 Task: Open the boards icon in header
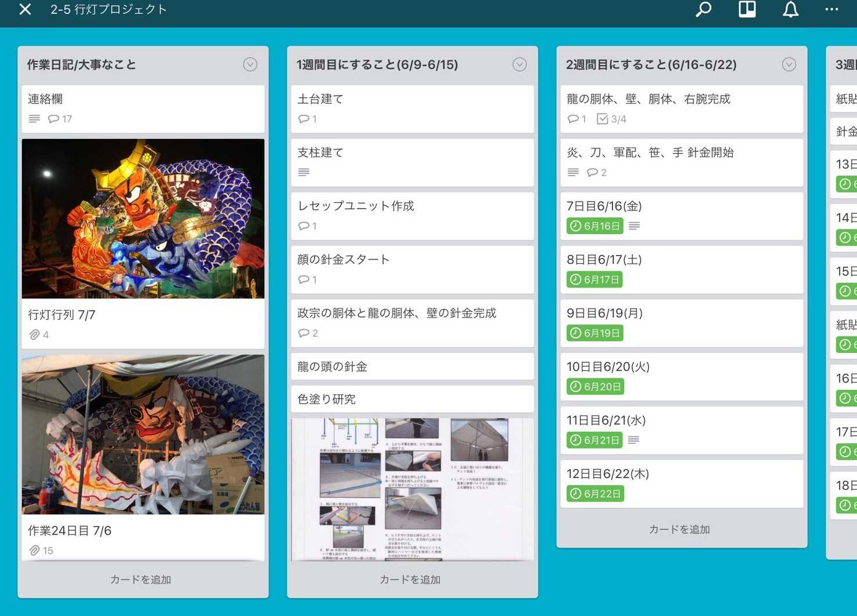[747, 10]
